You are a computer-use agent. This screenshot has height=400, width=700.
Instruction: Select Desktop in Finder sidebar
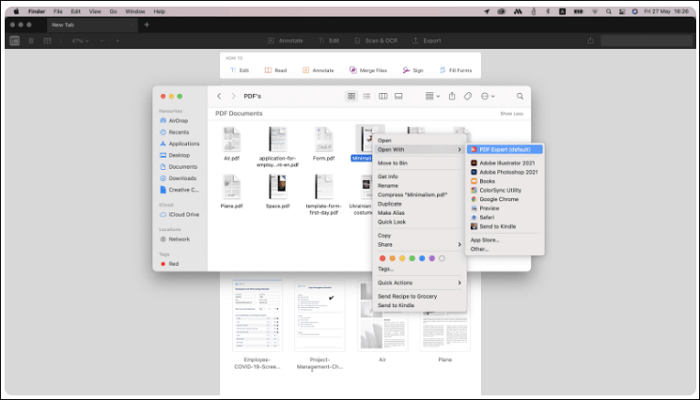click(x=175, y=155)
